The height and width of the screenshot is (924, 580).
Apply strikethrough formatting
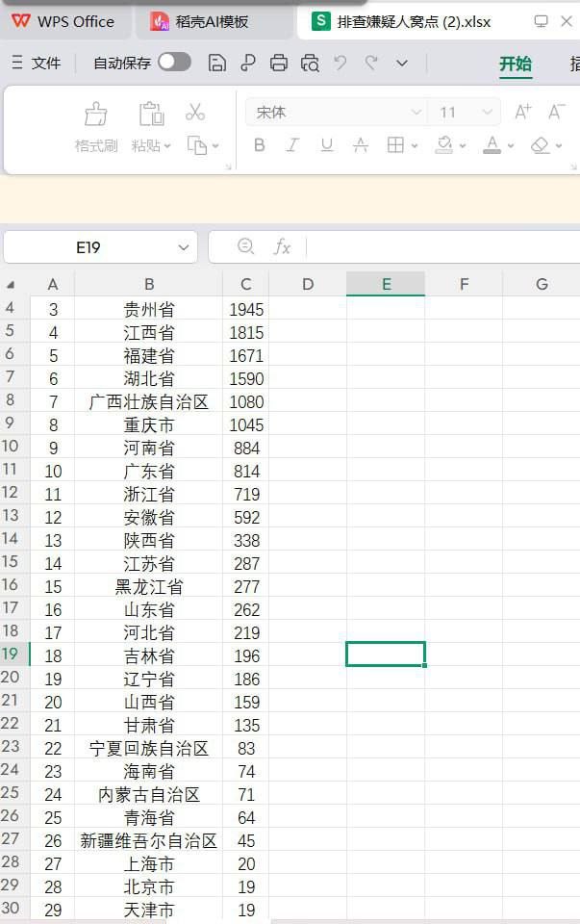point(361,145)
